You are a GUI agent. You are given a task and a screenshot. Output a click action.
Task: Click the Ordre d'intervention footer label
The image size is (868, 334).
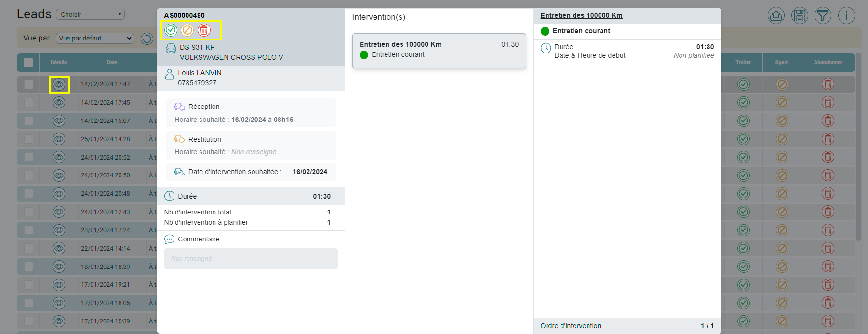[571, 326]
